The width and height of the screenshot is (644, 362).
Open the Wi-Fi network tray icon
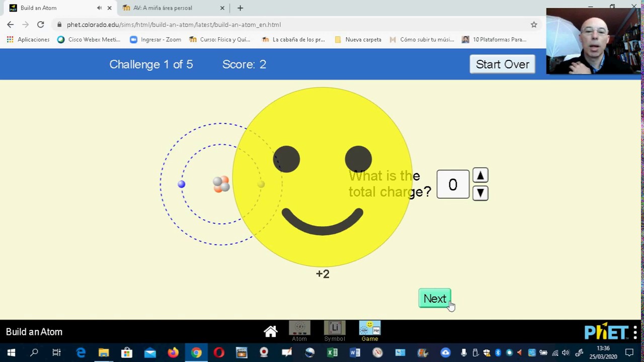click(x=555, y=353)
